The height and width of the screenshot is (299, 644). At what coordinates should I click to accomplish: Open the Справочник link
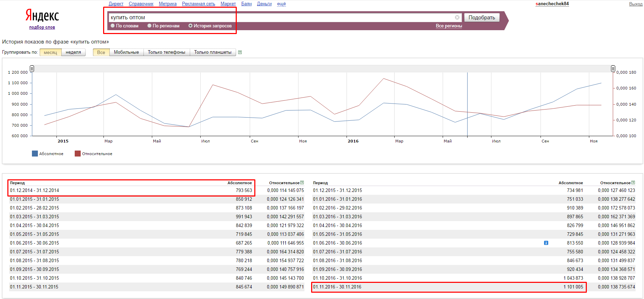coord(141,4)
